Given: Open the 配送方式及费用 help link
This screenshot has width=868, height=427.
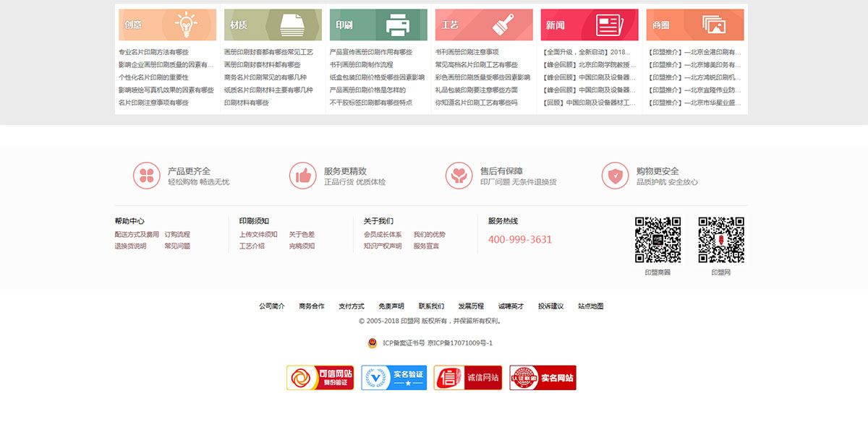Looking at the screenshot, I should tap(137, 235).
